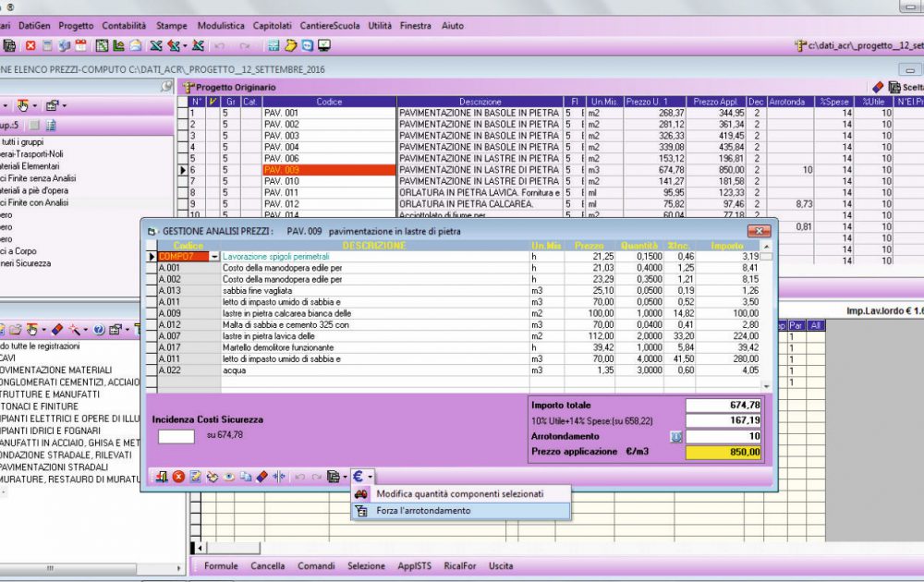Click the eraser icon next to Scelta
Screen dimensions: 924x582
point(878,87)
